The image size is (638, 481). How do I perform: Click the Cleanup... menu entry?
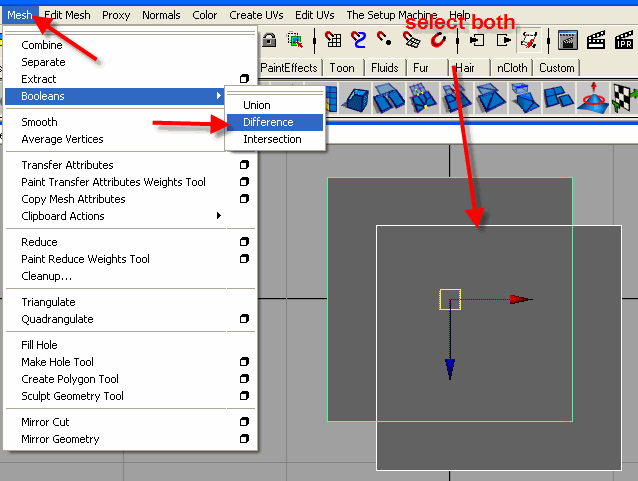46,276
